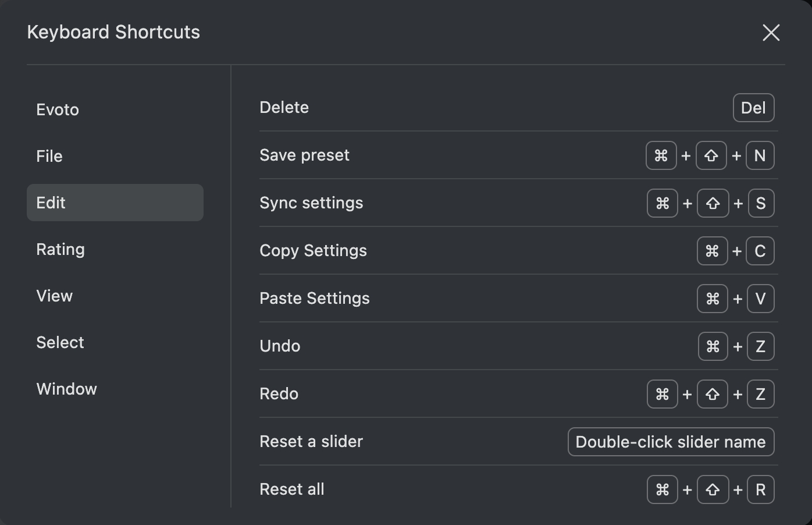This screenshot has width=812, height=525.
Task: Close the Keyboard Shortcuts dialog
Action: point(771,33)
